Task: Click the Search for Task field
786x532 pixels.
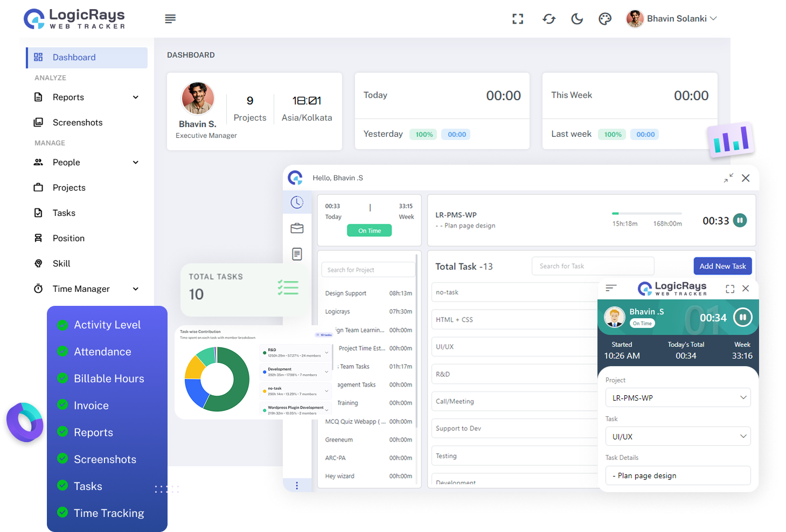Action: (x=593, y=266)
